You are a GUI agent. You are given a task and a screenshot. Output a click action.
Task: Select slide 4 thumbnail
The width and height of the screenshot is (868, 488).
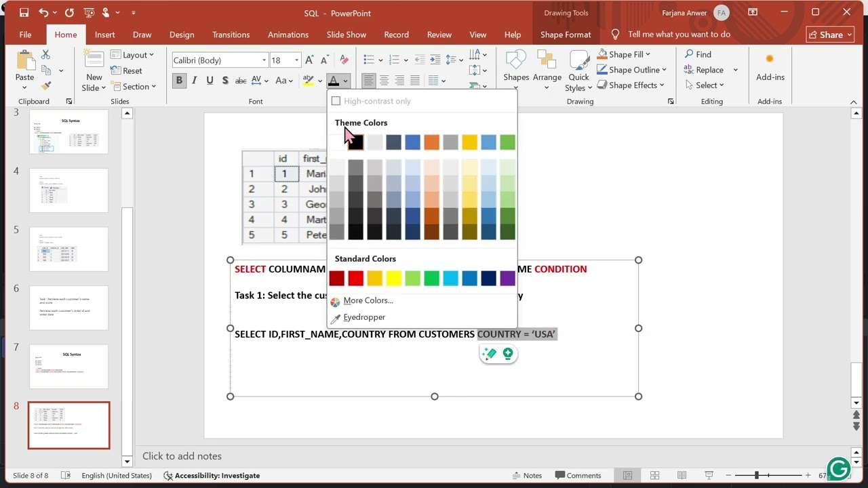pos(68,190)
